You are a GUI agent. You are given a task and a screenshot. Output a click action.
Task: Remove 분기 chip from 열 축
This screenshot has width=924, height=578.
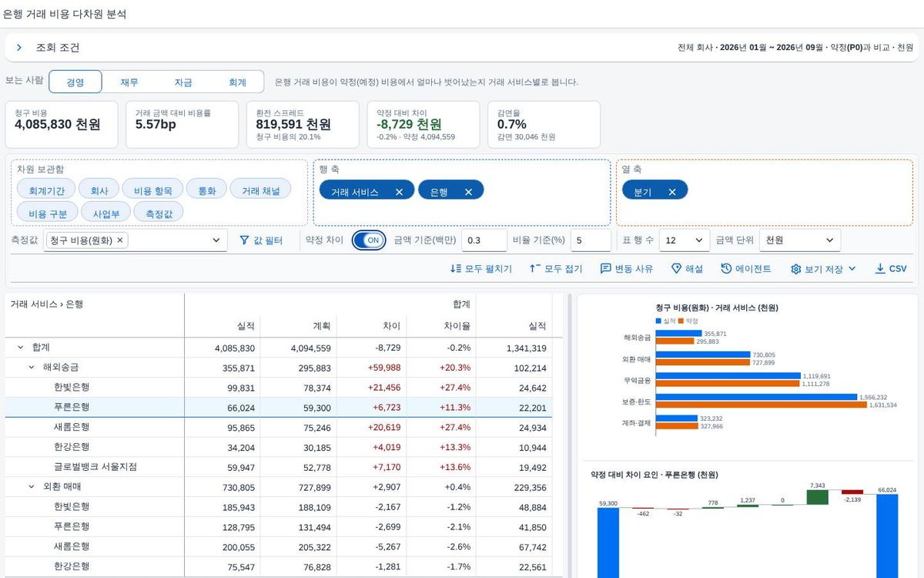point(672,192)
